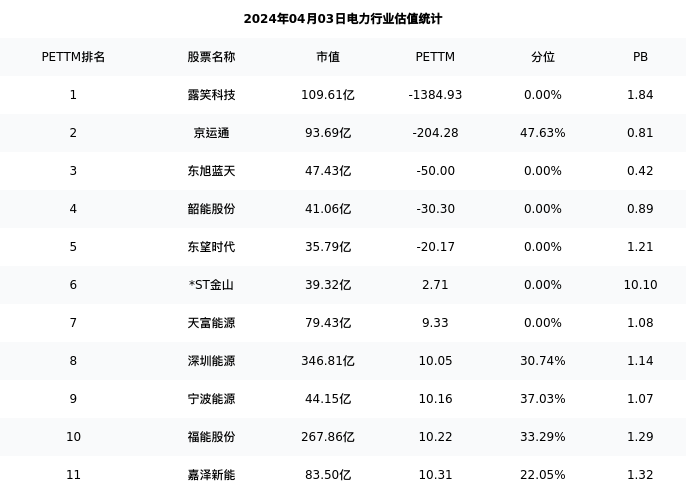Select the stock name 露笑科技
Image resolution: width=686 pixels, height=484 pixels.
[x=211, y=95]
